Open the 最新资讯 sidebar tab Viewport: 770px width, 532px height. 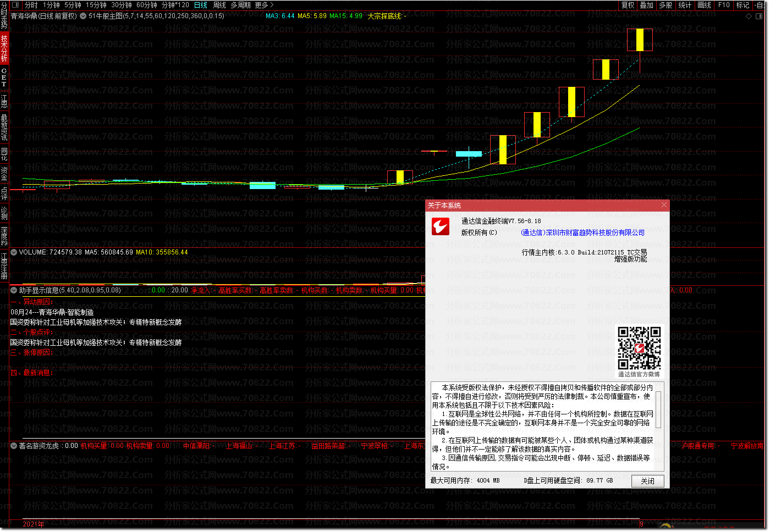(4, 128)
